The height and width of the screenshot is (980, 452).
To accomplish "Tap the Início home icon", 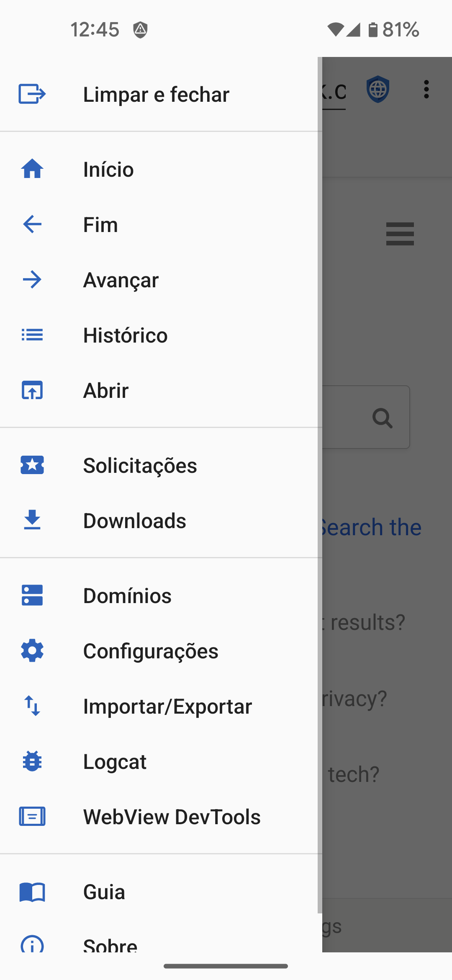I will pos(32,169).
